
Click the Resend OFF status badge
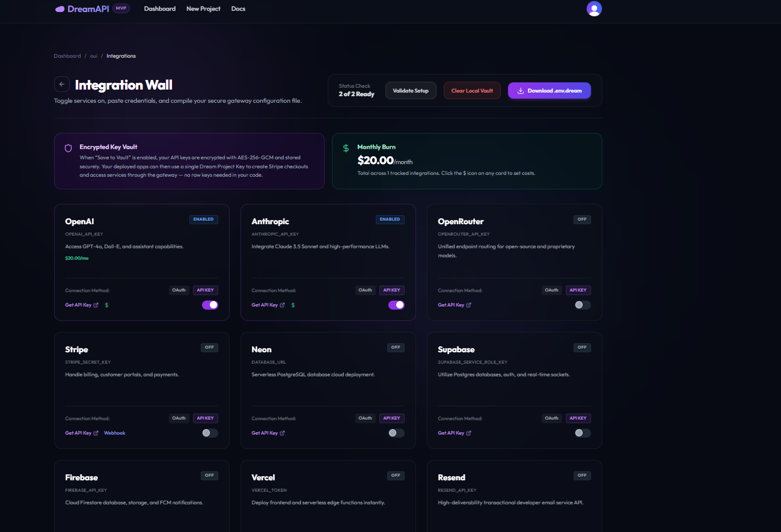coord(582,475)
